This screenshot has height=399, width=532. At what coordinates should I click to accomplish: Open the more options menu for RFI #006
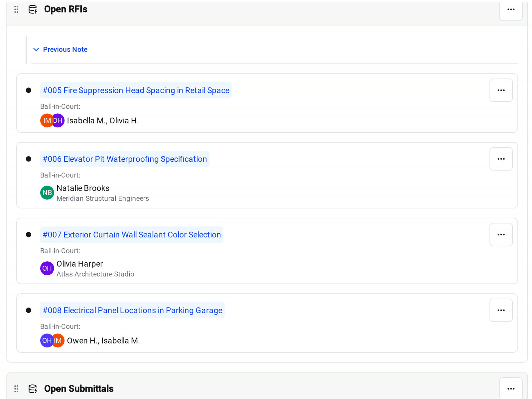(501, 159)
